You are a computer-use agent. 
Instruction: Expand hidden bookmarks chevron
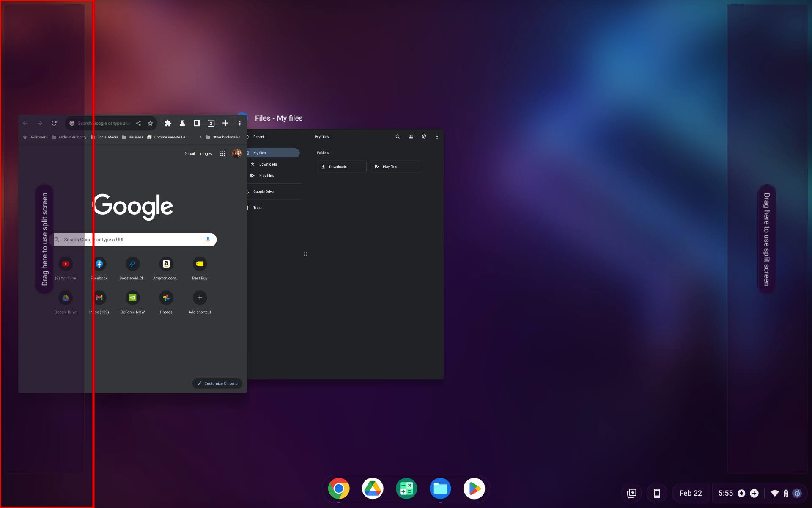200,137
